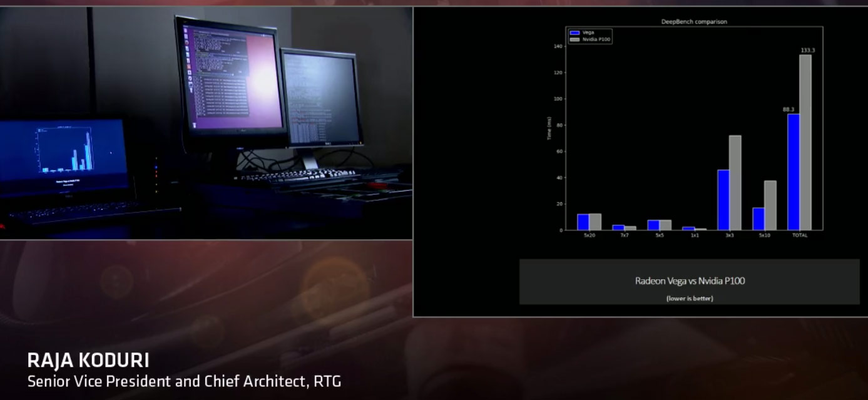Viewport: 868px width, 400px height.
Task: Click the "60" y-axis tick label
Action: tap(559, 151)
